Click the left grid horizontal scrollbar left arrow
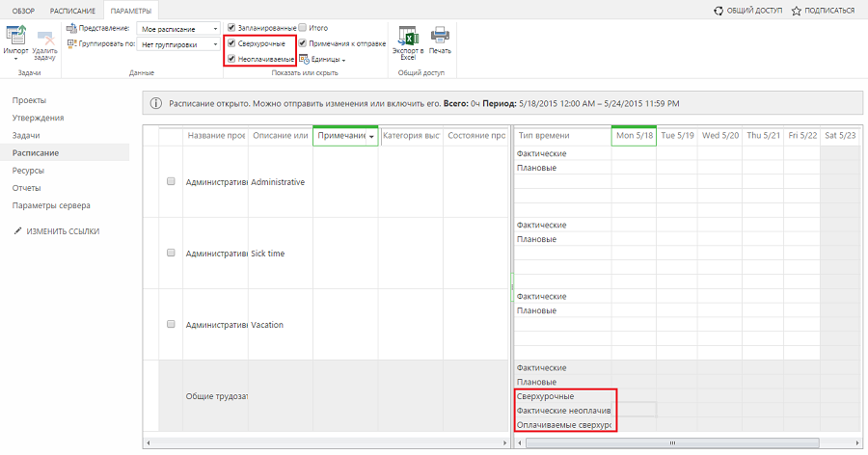This screenshot has width=868, height=455. click(x=149, y=442)
